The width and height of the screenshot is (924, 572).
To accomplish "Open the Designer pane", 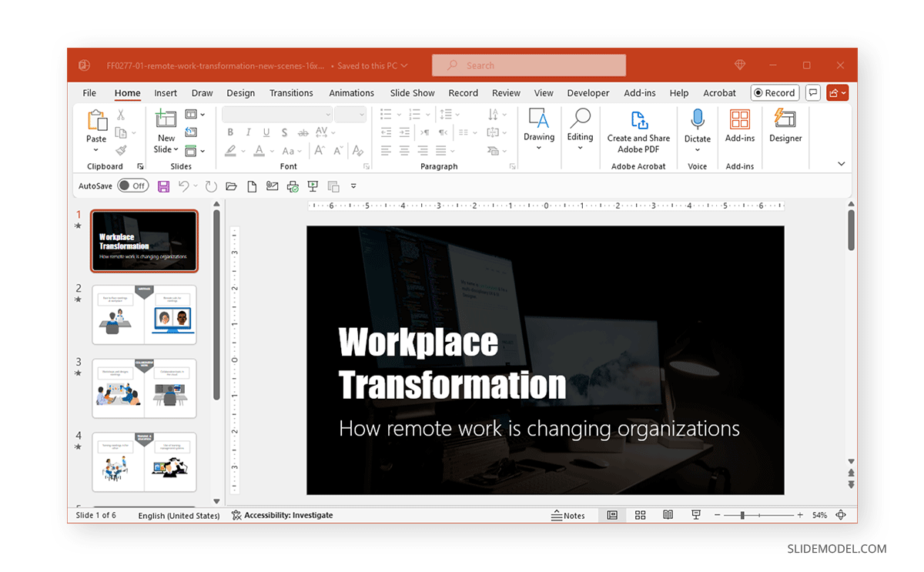I will (785, 127).
